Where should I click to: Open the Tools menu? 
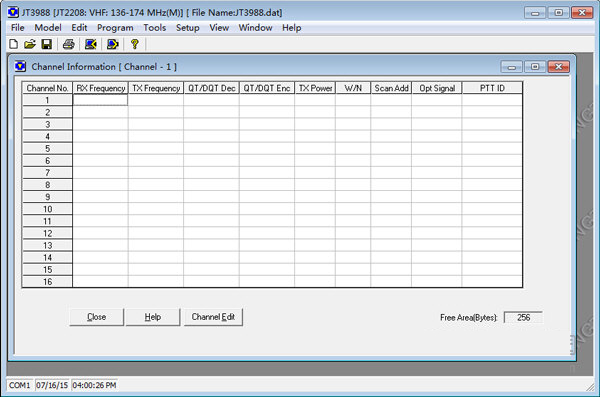[x=155, y=28]
